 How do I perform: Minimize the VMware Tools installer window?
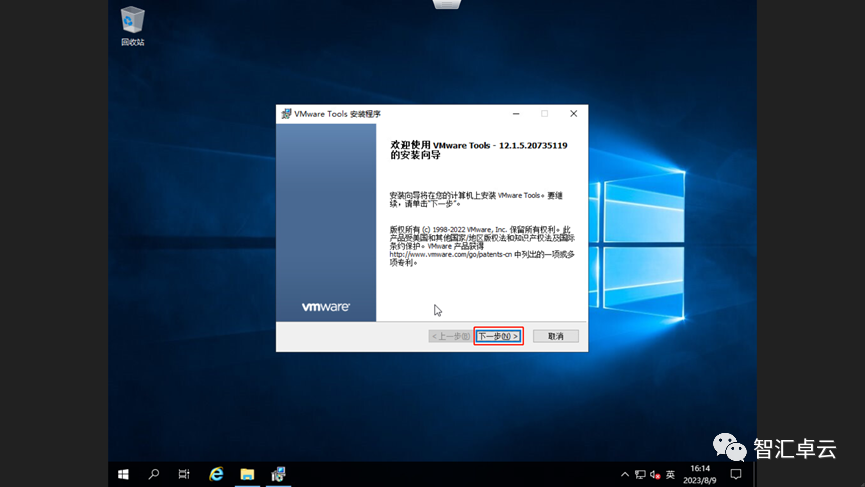coord(516,114)
